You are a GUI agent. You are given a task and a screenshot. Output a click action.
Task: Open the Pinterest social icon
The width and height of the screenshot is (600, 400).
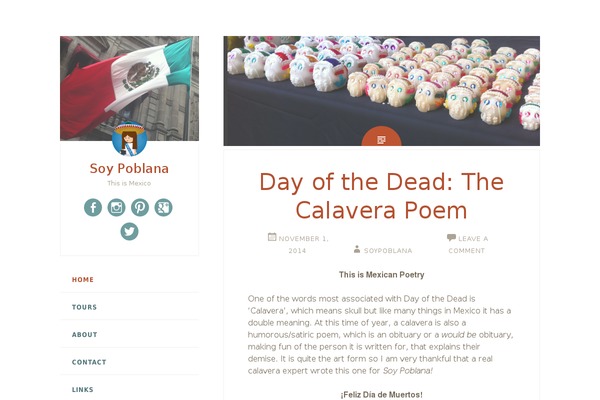tap(139, 207)
